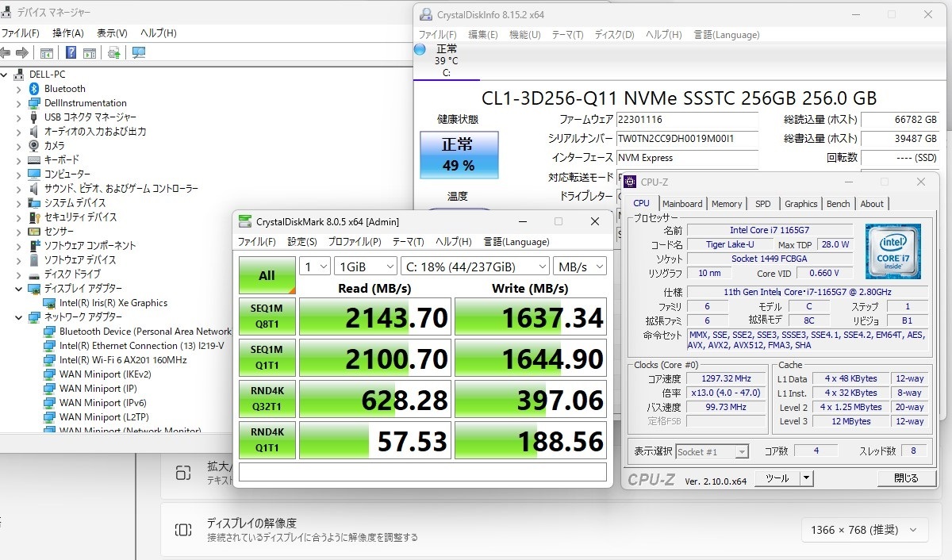The height and width of the screenshot is (560, 952).
Task: Open CPU-Z ツール dropdown arrow
Action: (x=806, y=478)
